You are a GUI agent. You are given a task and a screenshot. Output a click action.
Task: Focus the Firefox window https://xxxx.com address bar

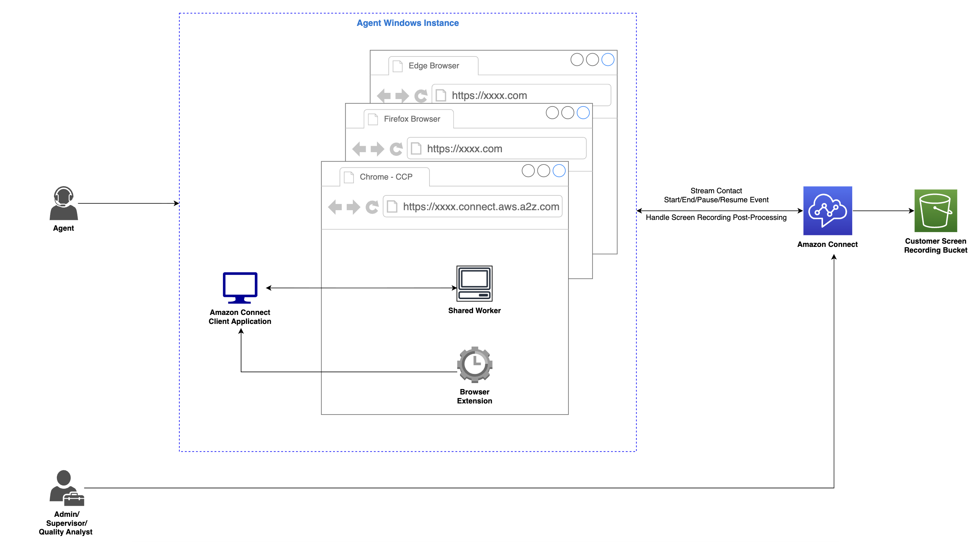496,148
